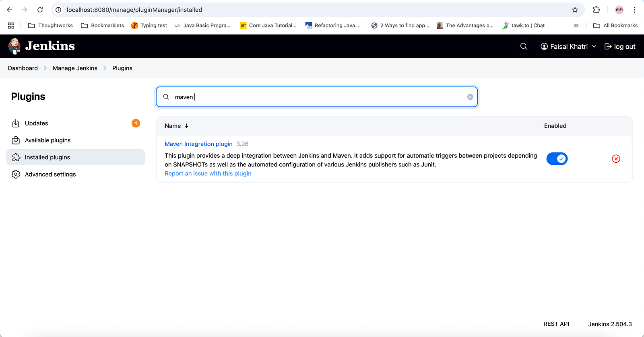Viewport: 644px width, 337px height.
Task: Uninstall Maven Integration plugin red X
Action: [616, 159]
